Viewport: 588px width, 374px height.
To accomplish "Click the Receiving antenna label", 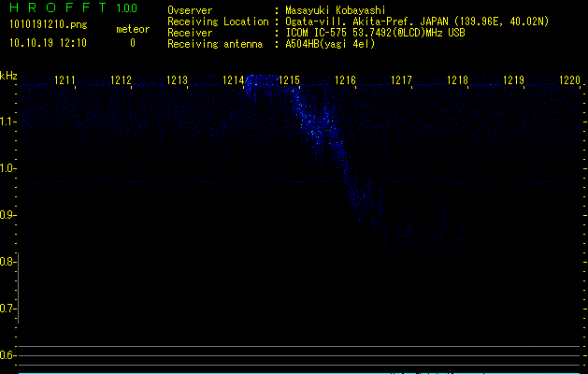I will pos(215,44).
